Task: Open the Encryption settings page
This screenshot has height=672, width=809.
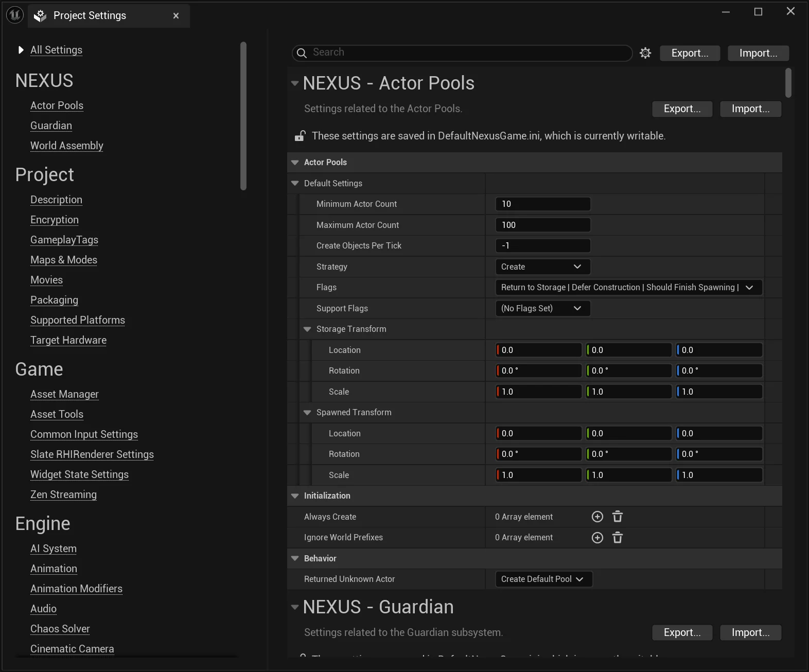Action: click(x=55, y=220)
